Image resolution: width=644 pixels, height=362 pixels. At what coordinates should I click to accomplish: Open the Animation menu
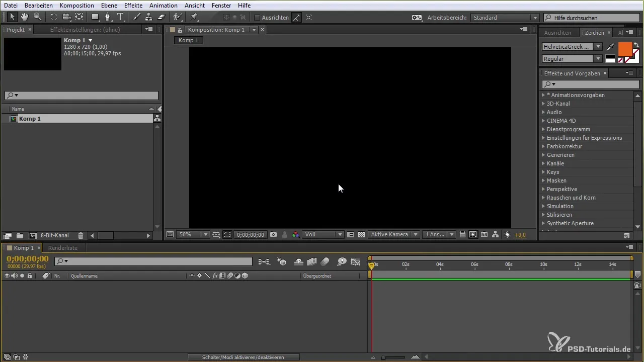[164, 6]
